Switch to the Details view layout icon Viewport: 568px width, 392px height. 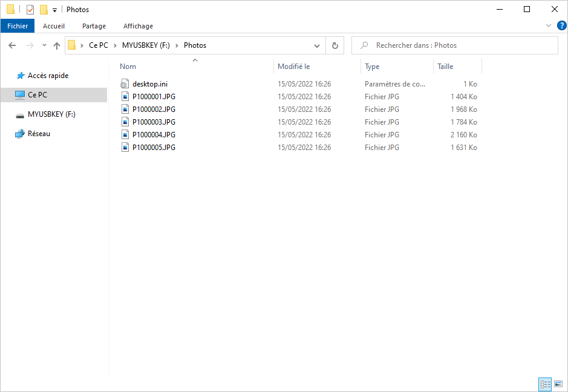pos(545,384)
